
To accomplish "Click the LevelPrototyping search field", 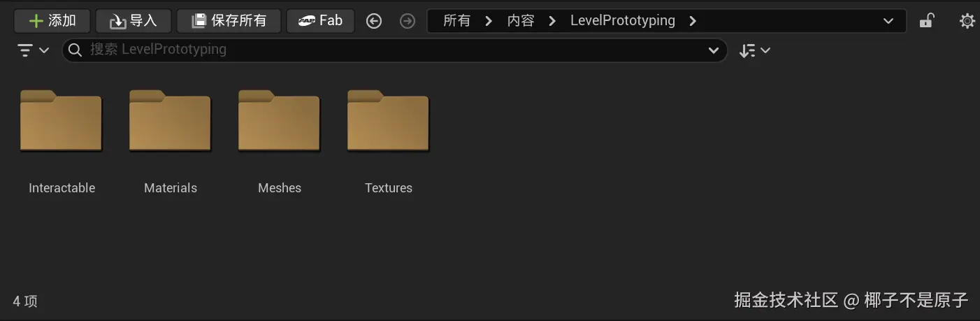I will 391,50.
